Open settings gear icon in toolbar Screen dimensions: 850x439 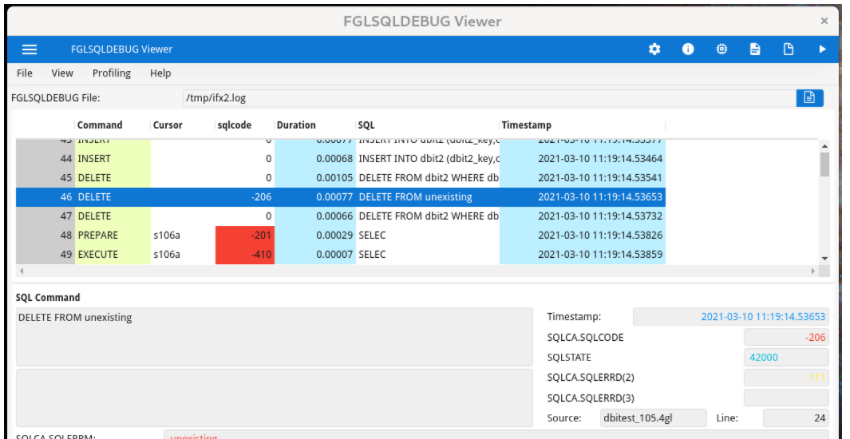[654, 49]
